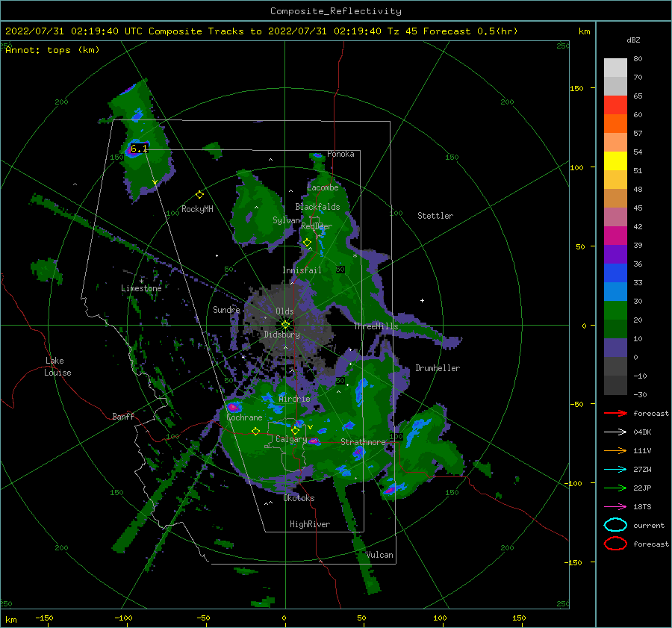Click the Okotoks city label
Viewport: 672px width, 628px height.
click(299, 498)
